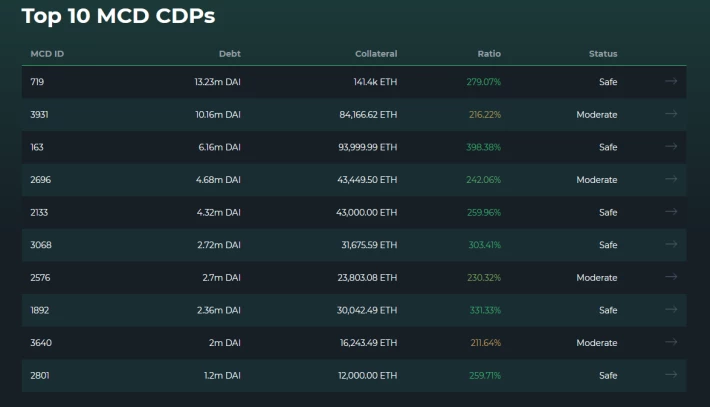Click the Status column header
The image size is (710, 407).
[x=603, y=54]
